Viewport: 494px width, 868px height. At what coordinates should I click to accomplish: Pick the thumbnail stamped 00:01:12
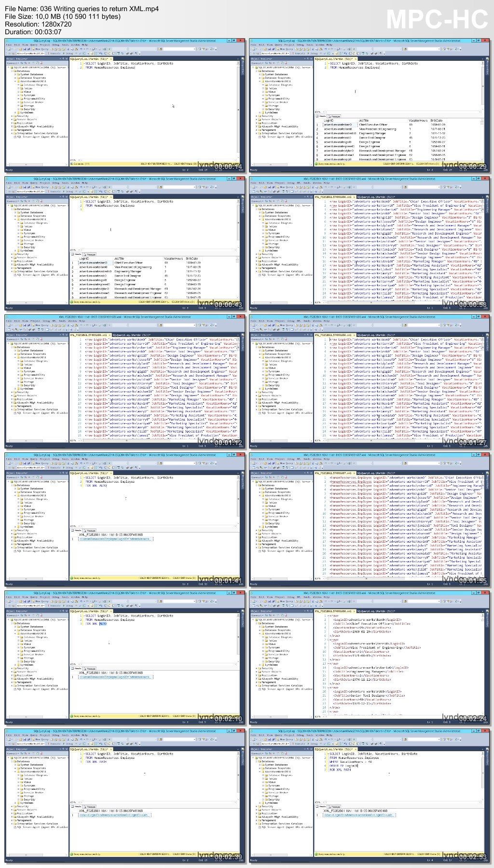pos(125,381)
